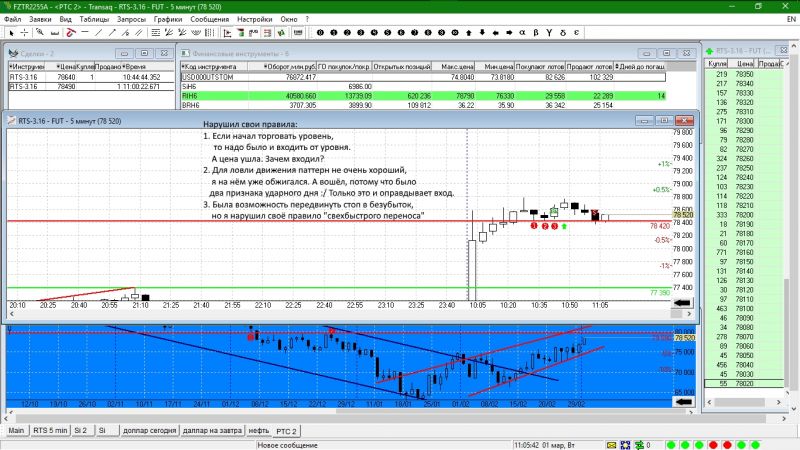The width and height of the screenshot is (800, 450).
Task: Sort by Оборот млн.руб column header
Action: click(282, 66)
